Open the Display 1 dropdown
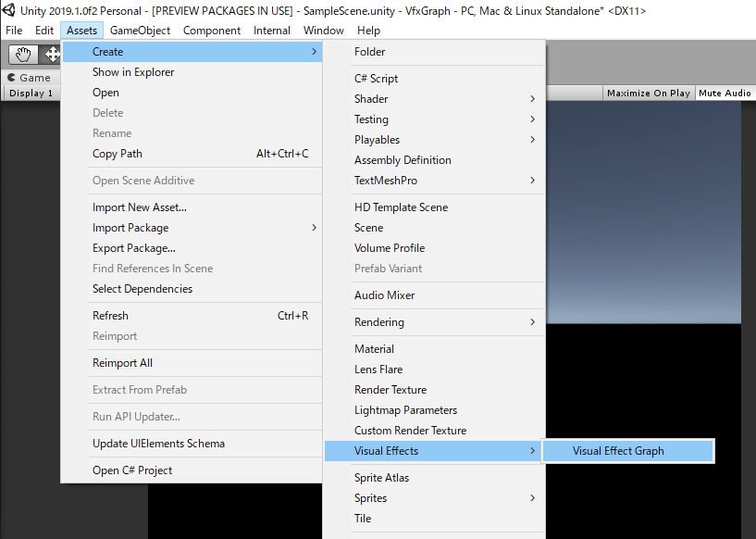The height and width of the screenshot is (539, 756). tap(31, 94)
